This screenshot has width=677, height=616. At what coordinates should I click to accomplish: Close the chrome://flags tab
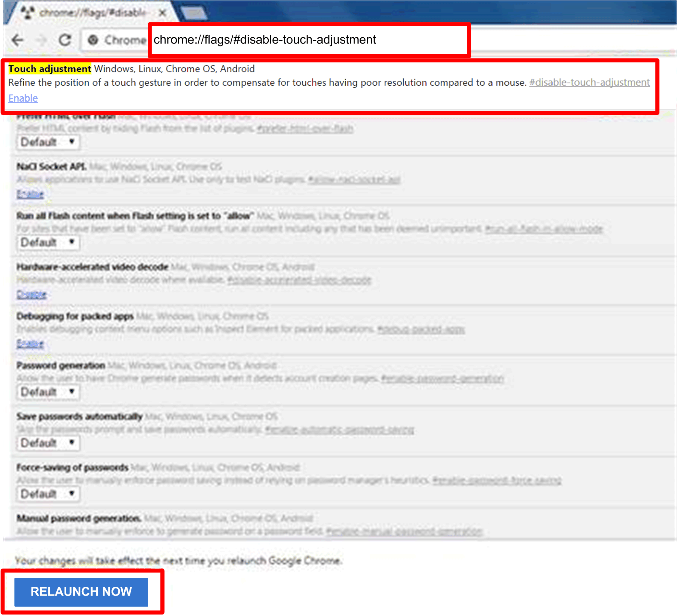coord(163,13)
